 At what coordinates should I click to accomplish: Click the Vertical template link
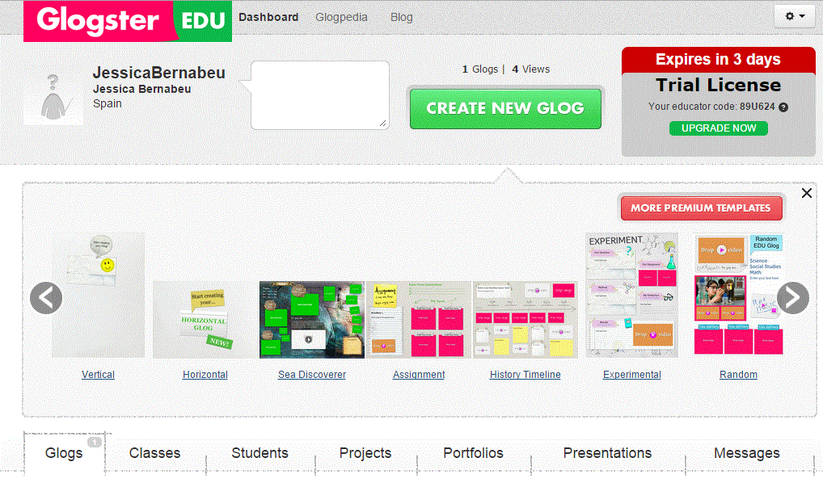(x=98, y=375)
